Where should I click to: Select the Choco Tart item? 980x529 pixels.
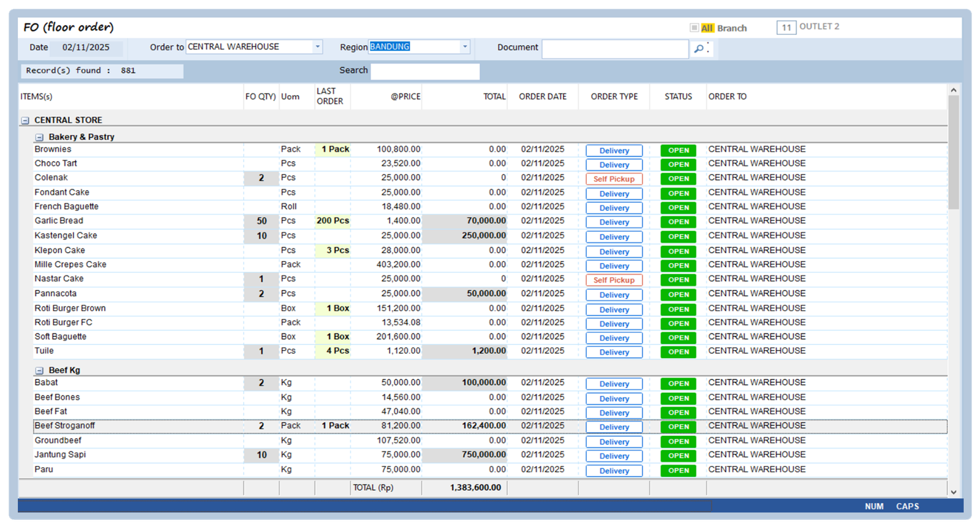[56, 164]
